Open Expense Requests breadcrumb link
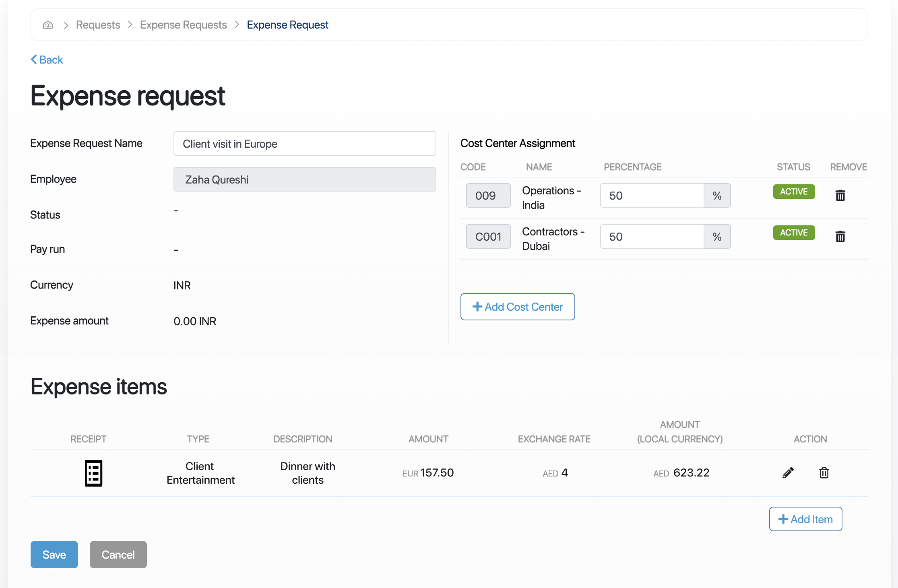Image resolution: width=898 pixels, height=588 pixels. 183,25
